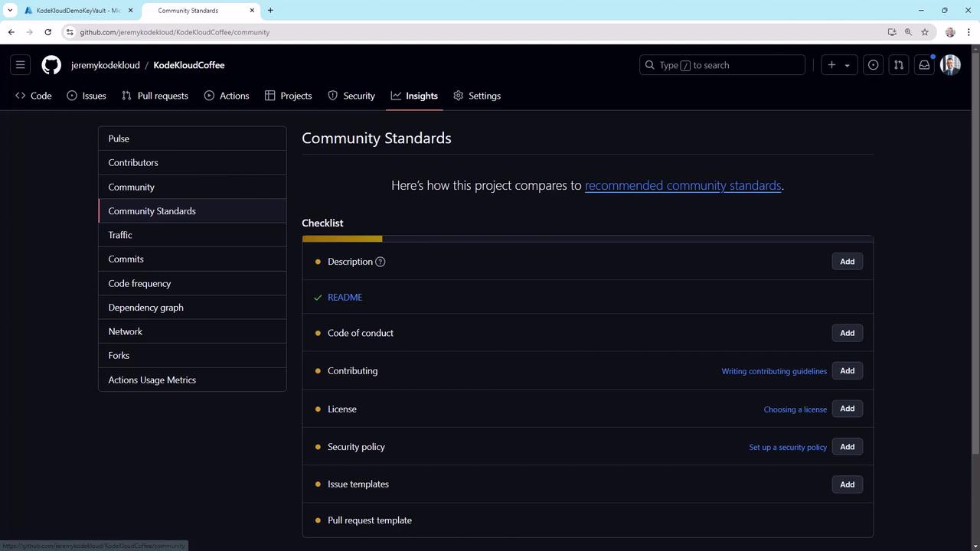Open the repository Settings tab
This screenshot has height=551, width=980.
(477, 96)
